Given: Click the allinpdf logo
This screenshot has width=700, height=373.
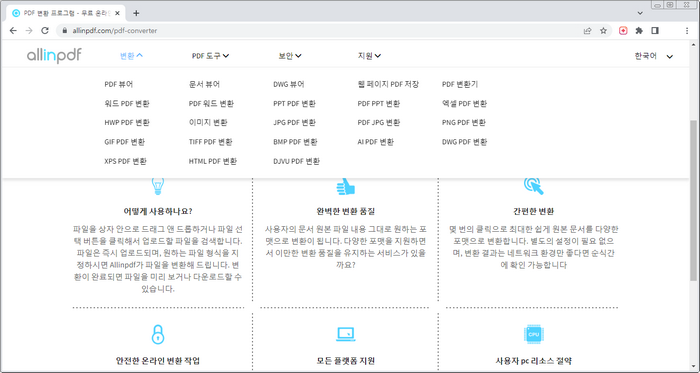Looking at the screenshot, I should pos(54,56).
